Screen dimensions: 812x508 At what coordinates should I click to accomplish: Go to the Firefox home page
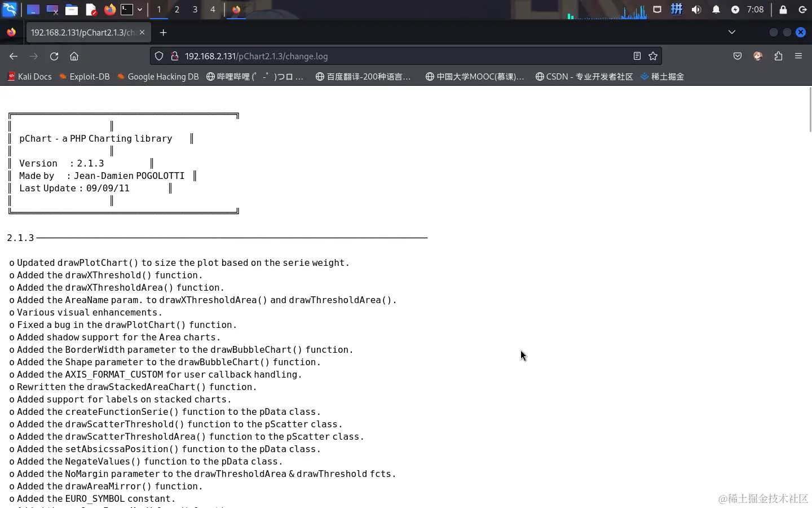(74, 56)
